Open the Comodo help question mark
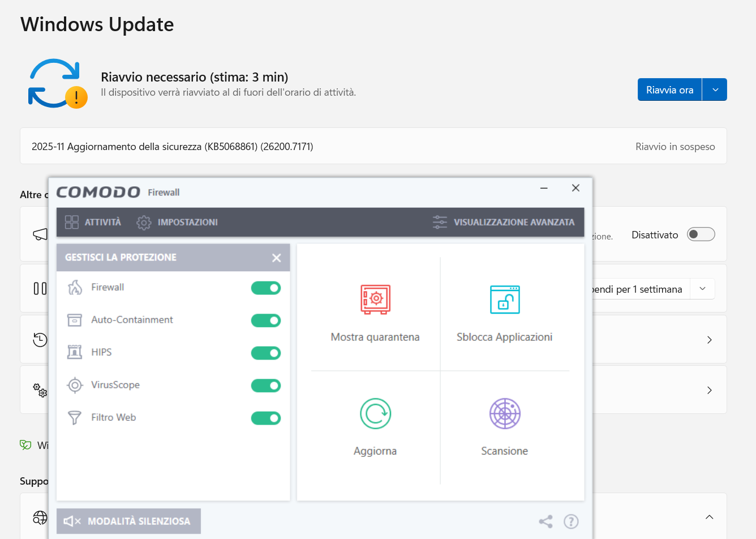 pos(572,521)
